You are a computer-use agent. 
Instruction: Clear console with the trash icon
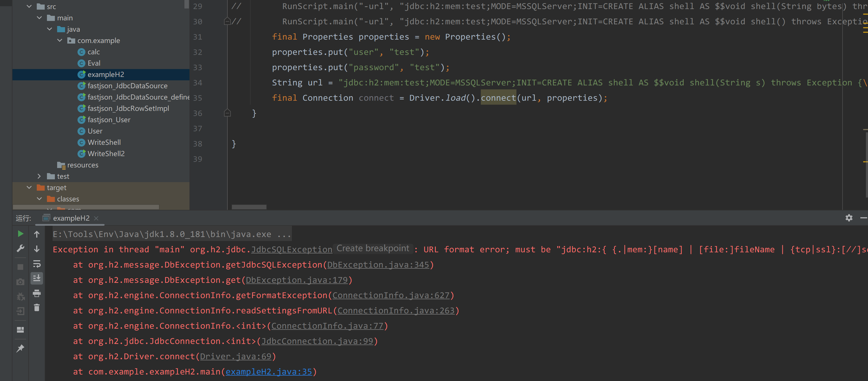37,307
